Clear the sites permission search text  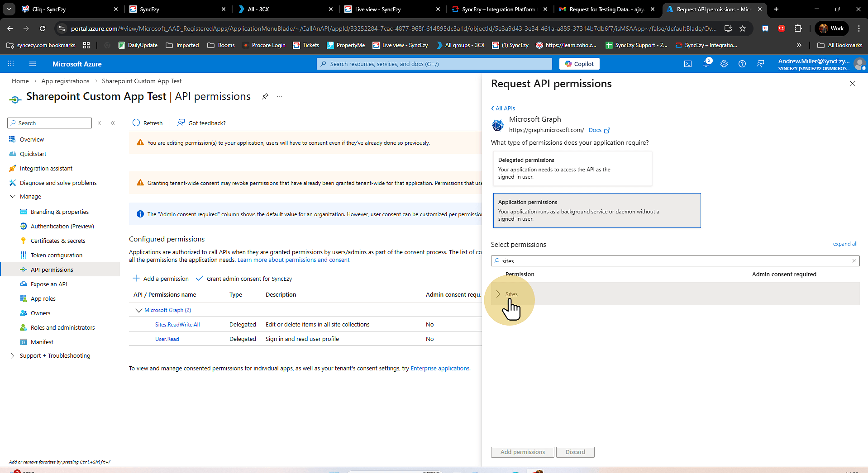click(854, 261)
